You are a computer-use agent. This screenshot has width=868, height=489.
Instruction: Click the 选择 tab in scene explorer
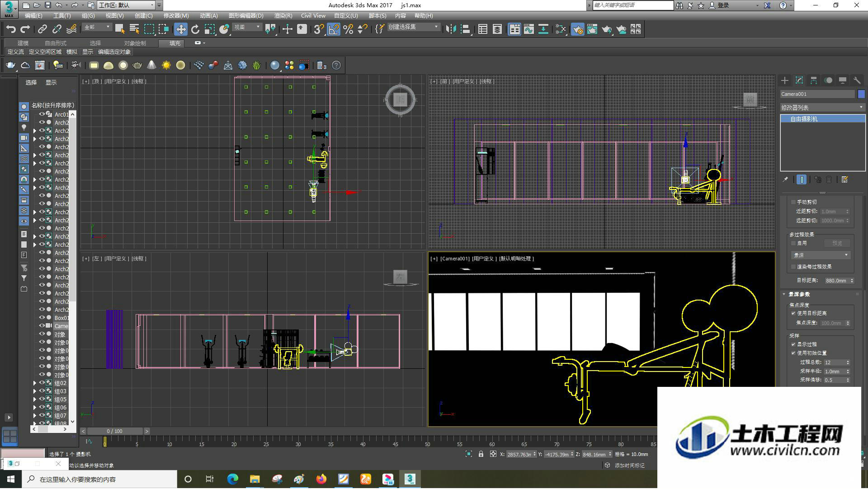31,83
